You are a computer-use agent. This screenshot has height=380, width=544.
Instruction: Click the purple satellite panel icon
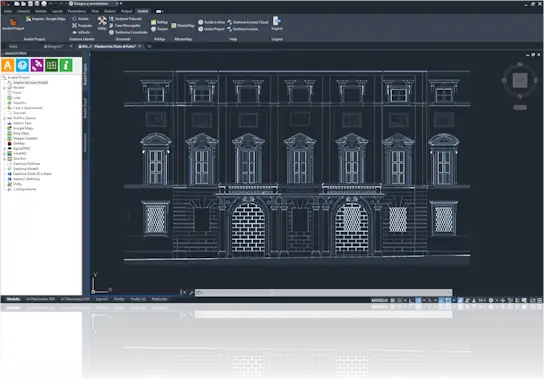37,65
